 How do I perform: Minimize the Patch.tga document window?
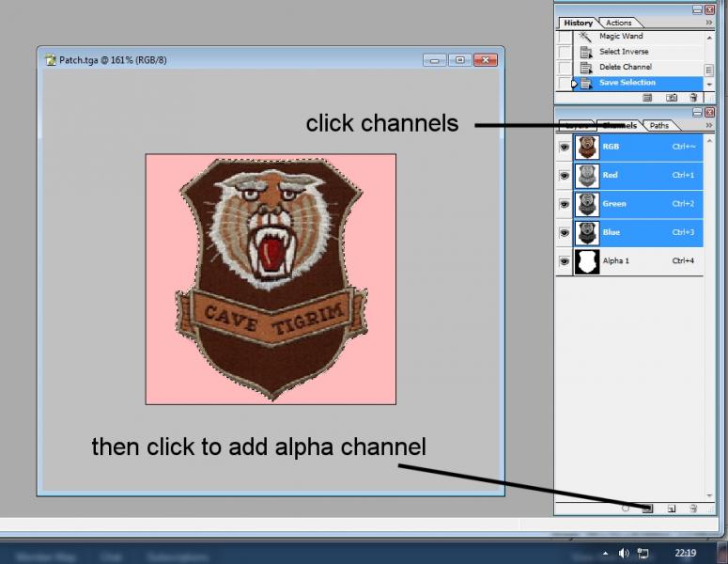pos(435,60)
